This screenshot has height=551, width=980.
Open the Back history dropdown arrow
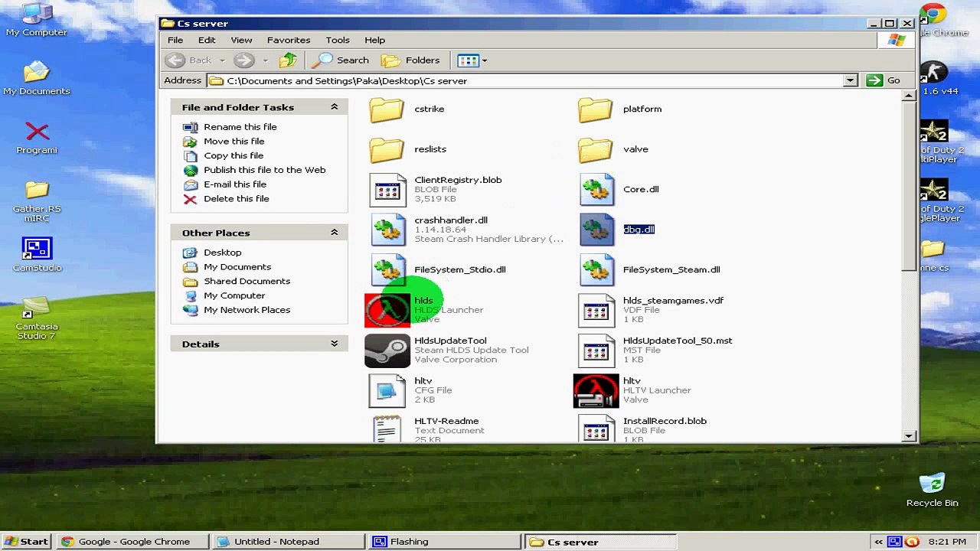click(x=222, y=60)
